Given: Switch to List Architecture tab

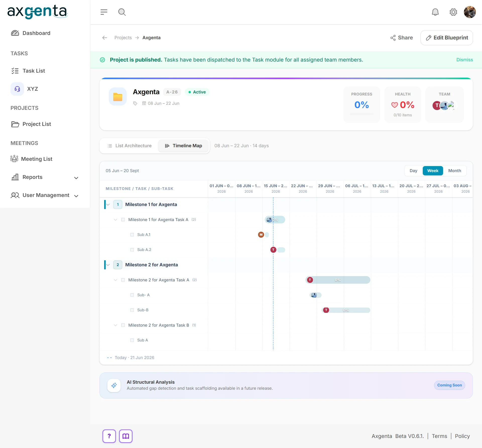Looking at the screenshot, I should point(130,146).
